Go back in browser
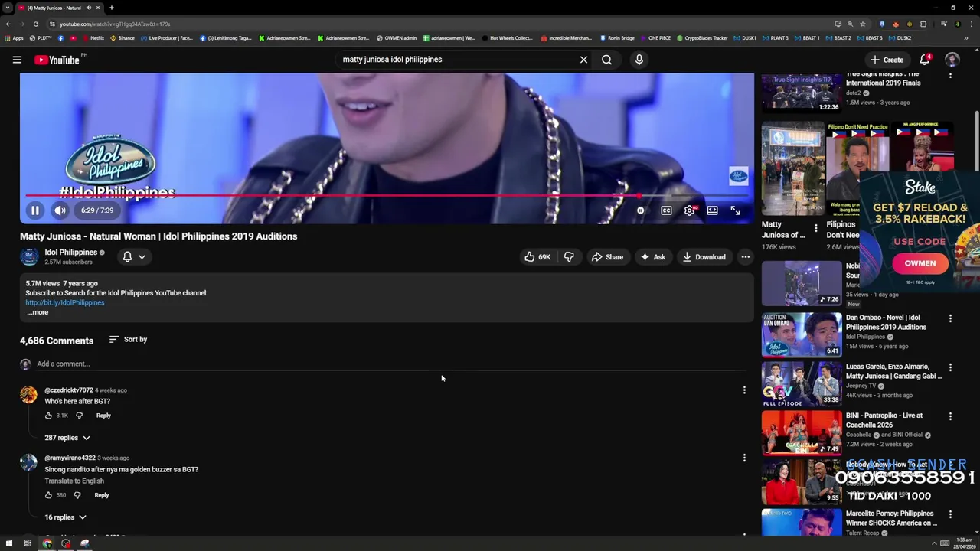Image resolution: width=980 pixels, height=551 pixels. 8,24
